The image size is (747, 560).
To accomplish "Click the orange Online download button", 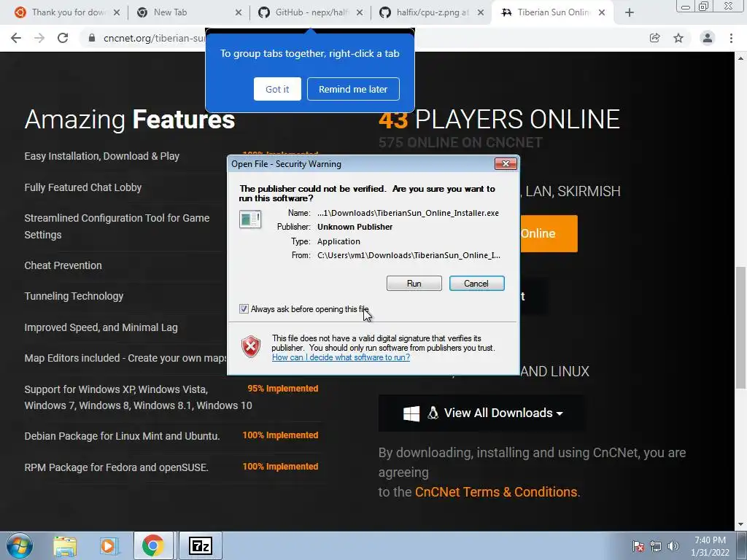I will [x=549, y=233].
